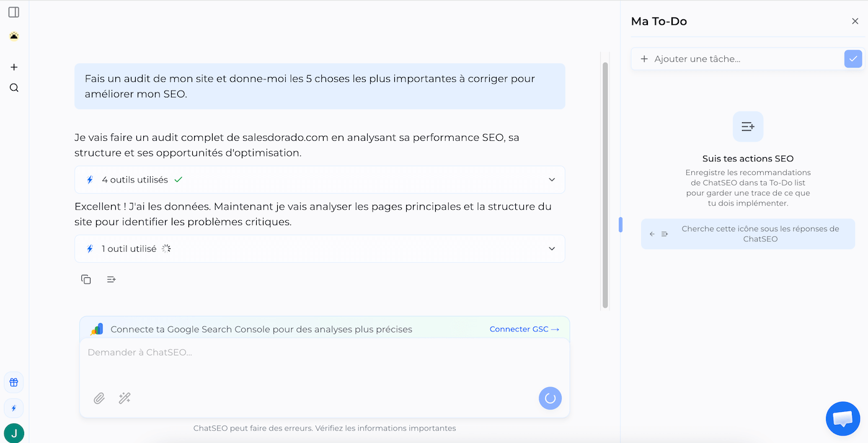This screenshot has width=868, height=443.
Task: Click the panel resize handle
Action: coord(620,225)
